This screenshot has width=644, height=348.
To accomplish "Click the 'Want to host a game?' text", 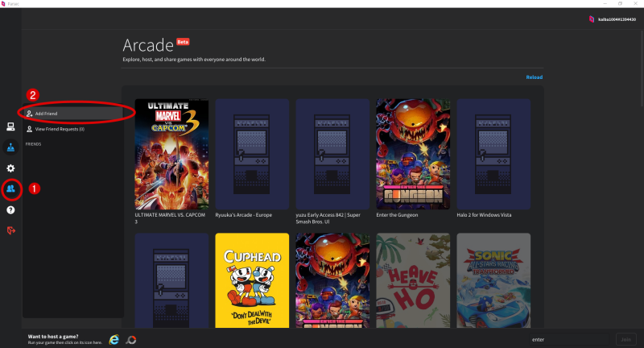I will (53, 337).
